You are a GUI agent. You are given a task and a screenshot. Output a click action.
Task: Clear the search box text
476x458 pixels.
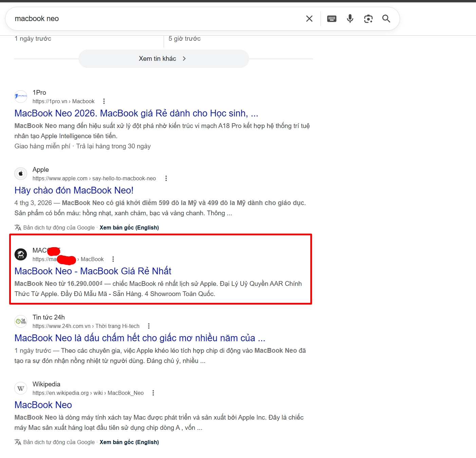[309, 19]
